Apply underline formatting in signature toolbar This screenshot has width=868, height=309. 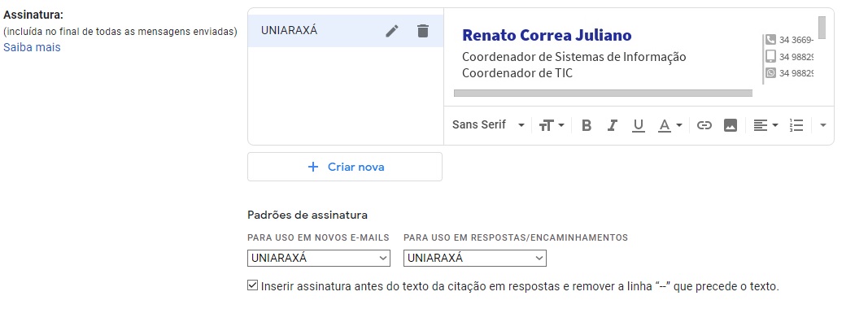coord(639,126)
